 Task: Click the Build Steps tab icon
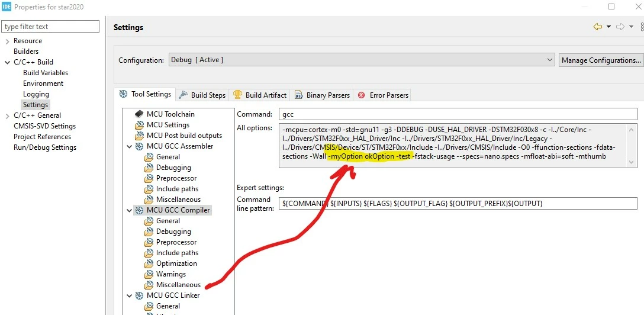183,95
